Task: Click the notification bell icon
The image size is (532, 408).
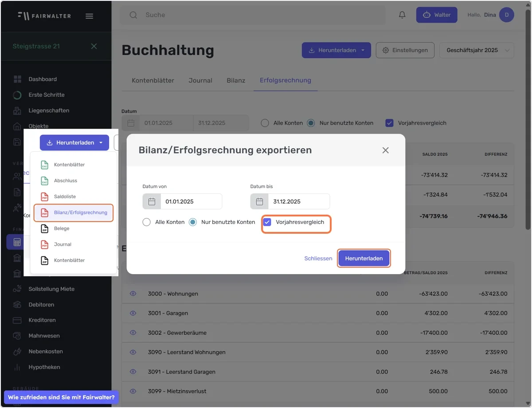Action: [402, 15]
